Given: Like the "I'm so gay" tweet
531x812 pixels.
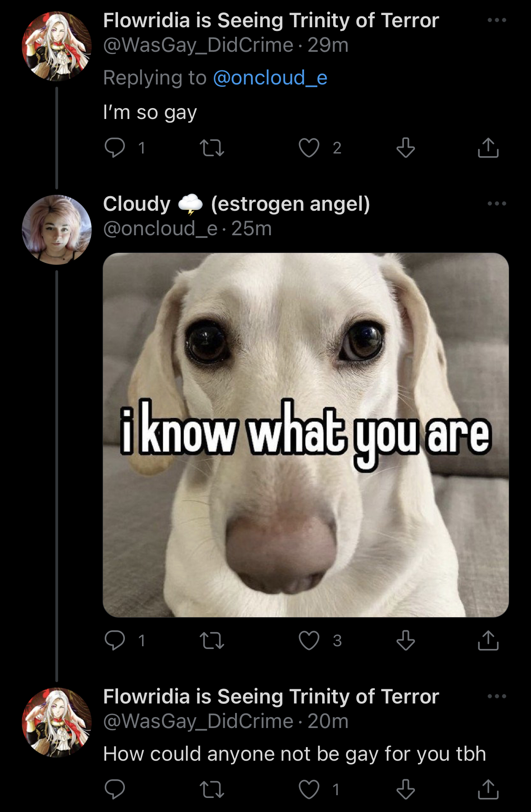Looking at the screenshot, I should (x=309, y=148).
